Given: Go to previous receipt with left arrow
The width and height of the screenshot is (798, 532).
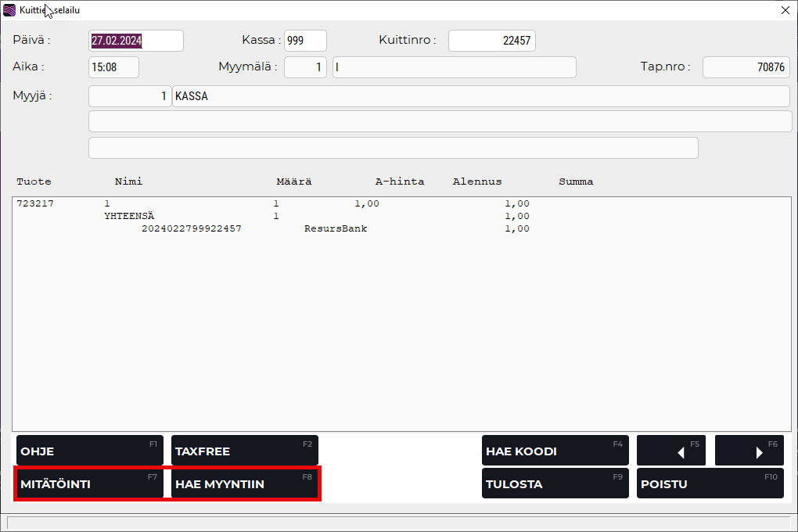Looking at the screenshot, I should (x=670, y=451).
